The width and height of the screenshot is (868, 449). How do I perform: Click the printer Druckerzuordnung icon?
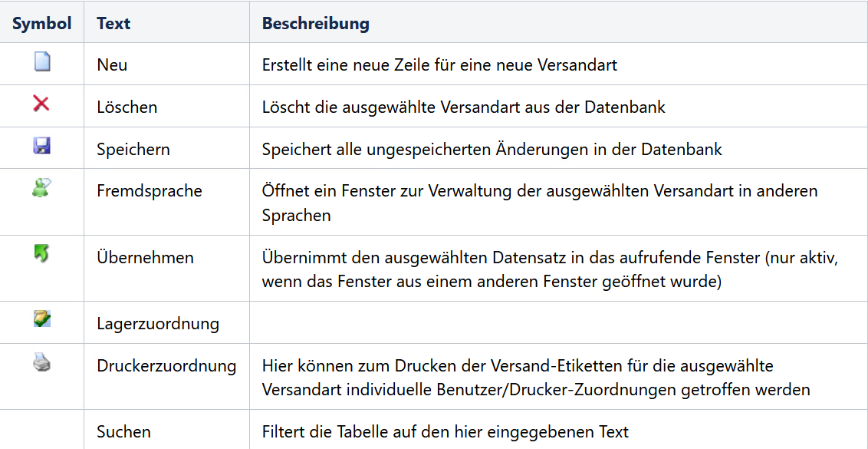(41, 362)
